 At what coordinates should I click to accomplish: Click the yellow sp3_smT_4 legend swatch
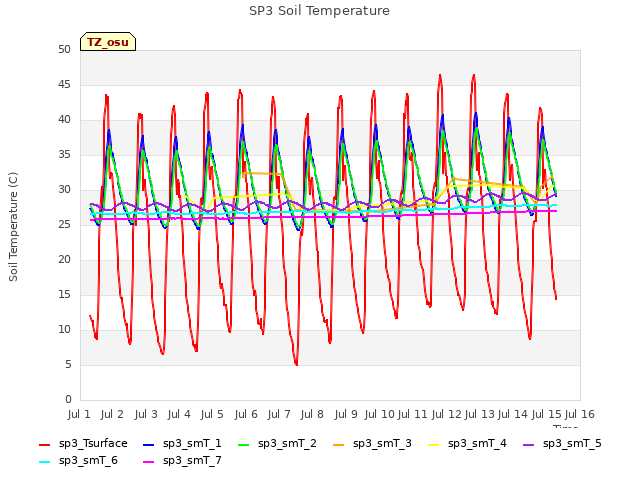pyautogui.click(x=433, y=444)
